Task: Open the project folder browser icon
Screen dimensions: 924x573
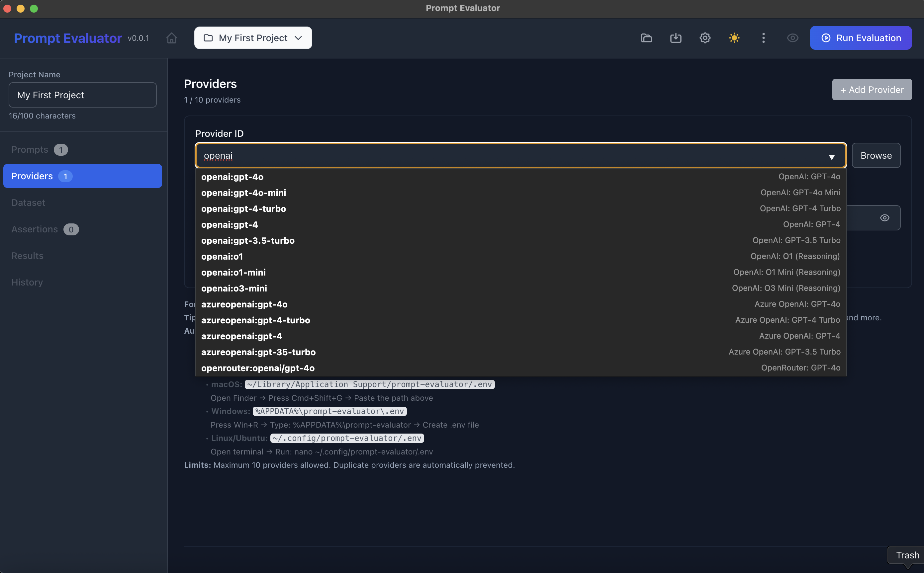Action: [x=646, y=38]
